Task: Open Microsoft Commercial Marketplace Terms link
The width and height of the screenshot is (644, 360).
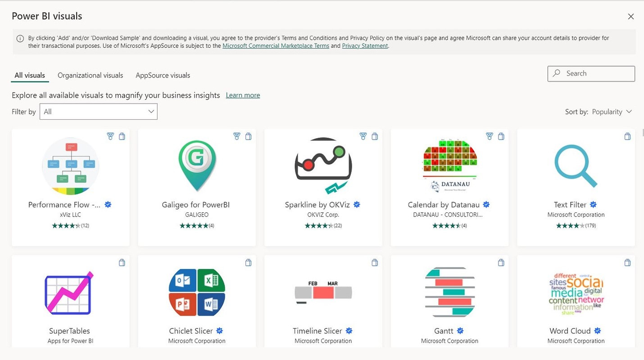Action: coord(276,46)
